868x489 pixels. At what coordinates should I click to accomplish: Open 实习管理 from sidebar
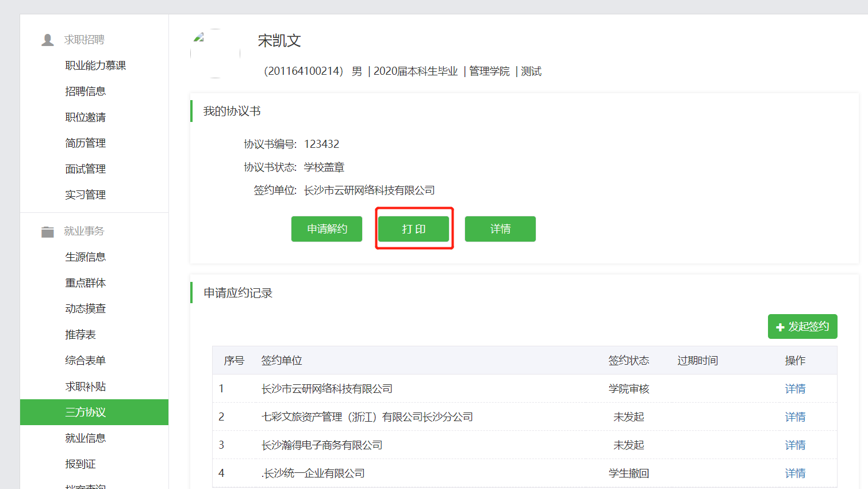(86, 195)
